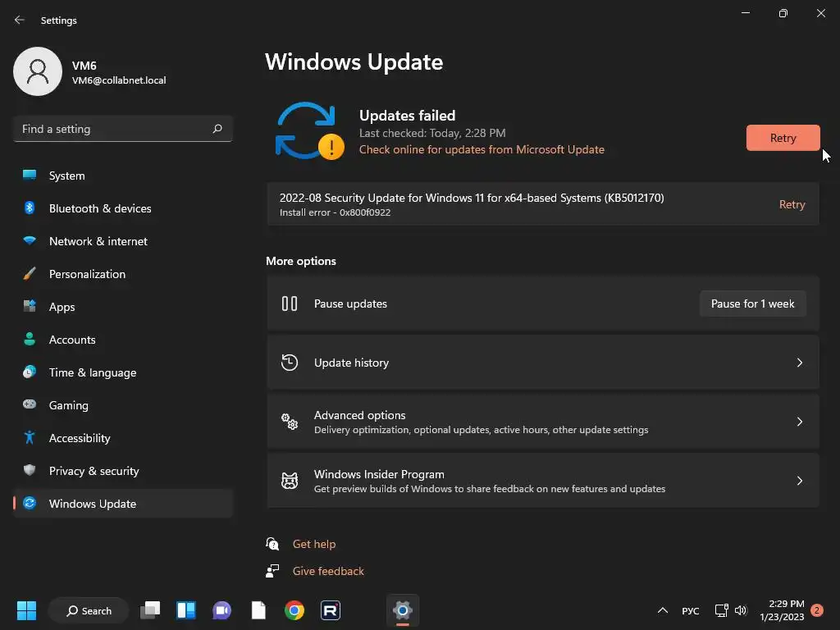Open Widgets from the taskbar
The width and height of the screenshot is (840, 630).
(186, 610)
